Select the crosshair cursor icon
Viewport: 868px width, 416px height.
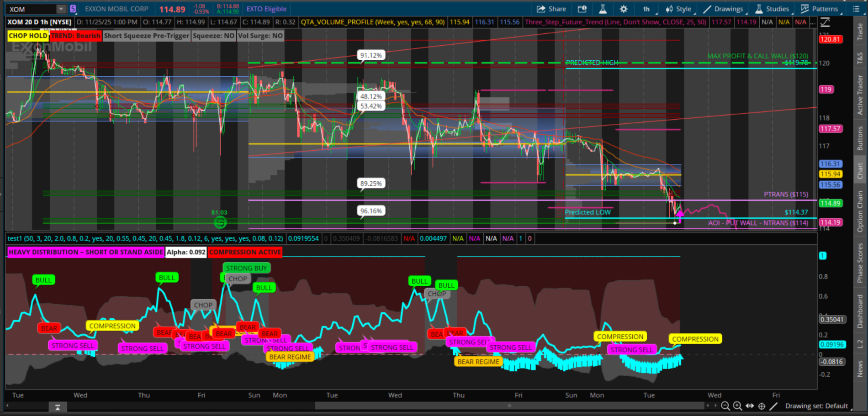(x=762, y=406)
